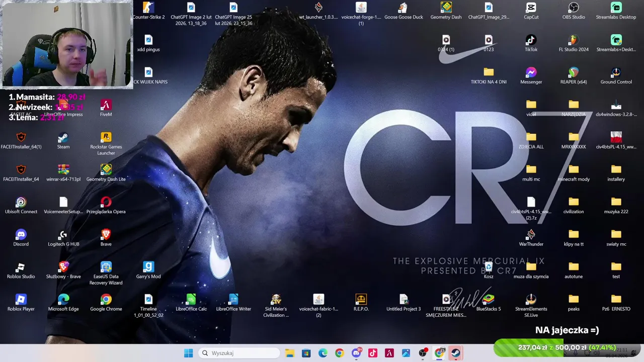Switch to Steam in the taskbar

click(x=456, y=353)
